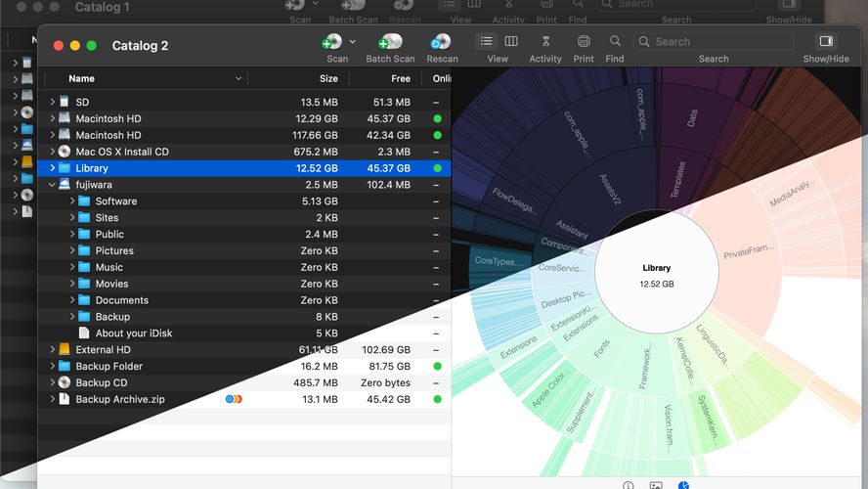Screen dimensions: 868x489
Task: Select the SD card icon
Action: pos(65,102)
